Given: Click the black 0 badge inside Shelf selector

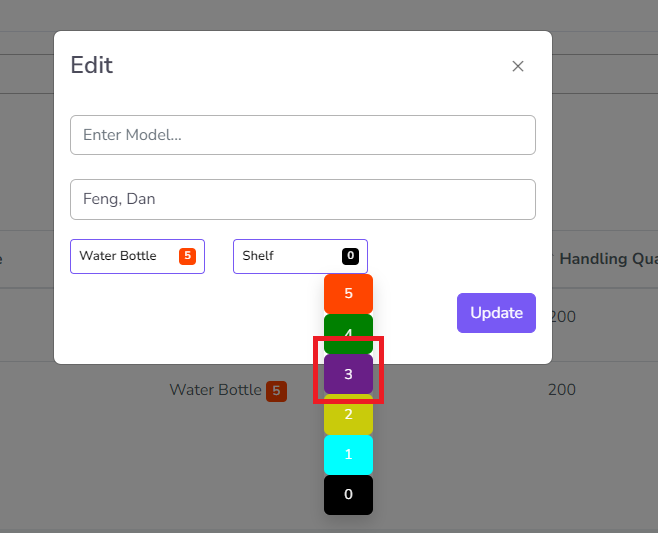Looking at the screenshot, I should [x=350, y=256].
